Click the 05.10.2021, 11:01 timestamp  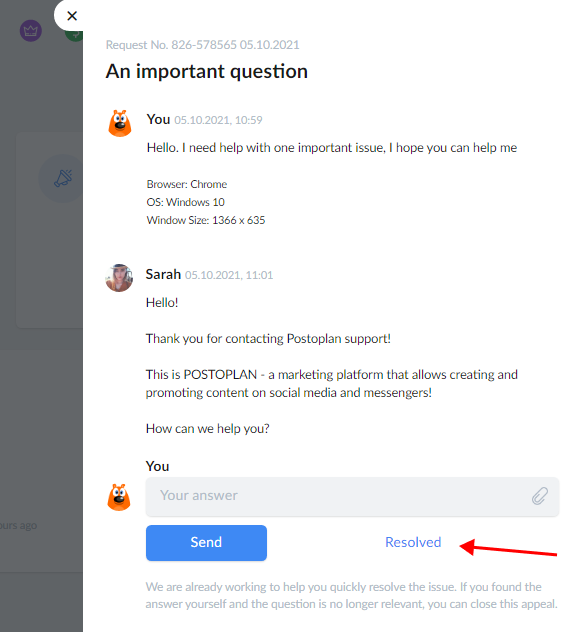click(229, 275)
